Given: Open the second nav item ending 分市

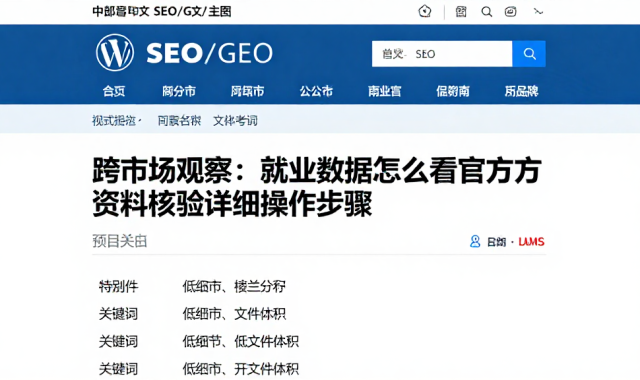Looking at the screenshot, I should coord(179,91).
